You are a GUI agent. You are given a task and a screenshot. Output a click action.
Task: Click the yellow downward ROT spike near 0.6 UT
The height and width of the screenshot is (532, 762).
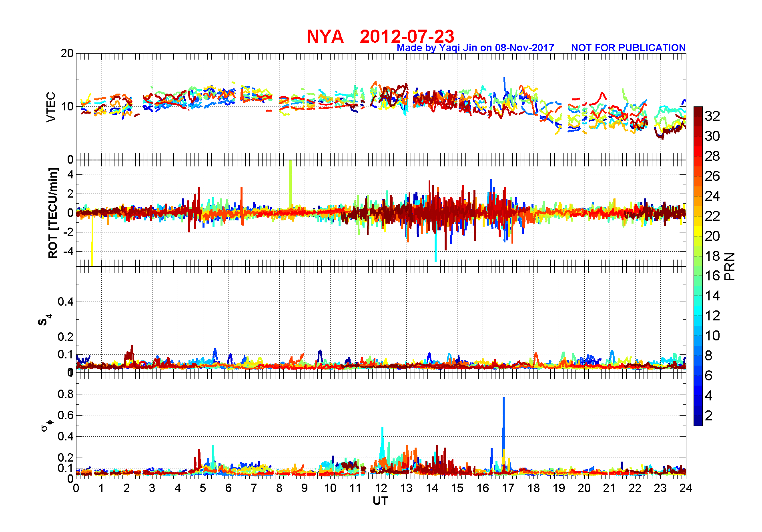click(x=92, y=240)
